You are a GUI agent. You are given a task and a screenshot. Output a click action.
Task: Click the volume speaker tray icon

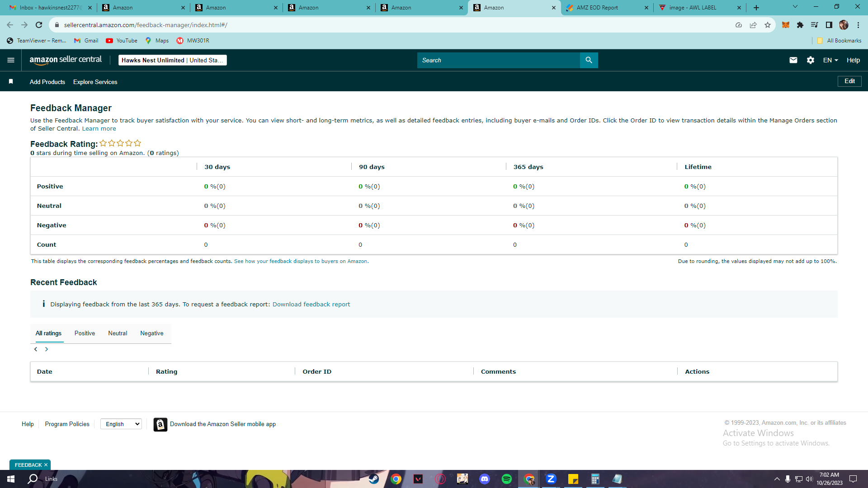tap(809, 479)
